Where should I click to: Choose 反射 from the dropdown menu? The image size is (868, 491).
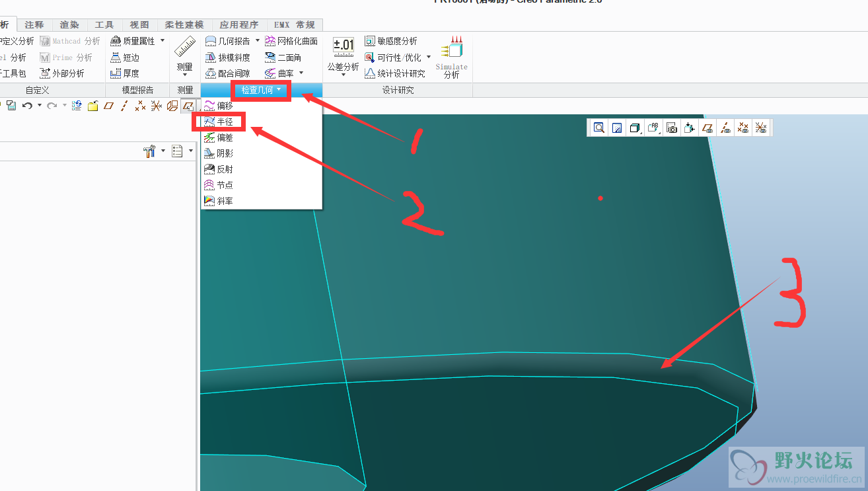[x=262, y=169]
